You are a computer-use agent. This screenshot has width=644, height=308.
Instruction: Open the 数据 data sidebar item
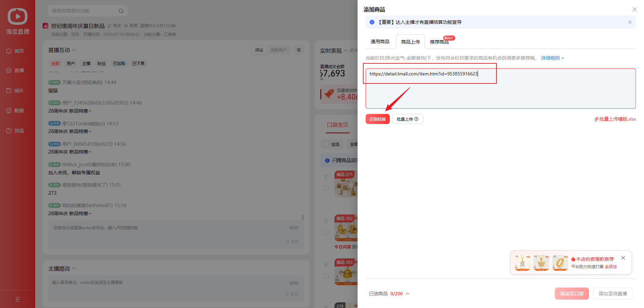point(15,111)
